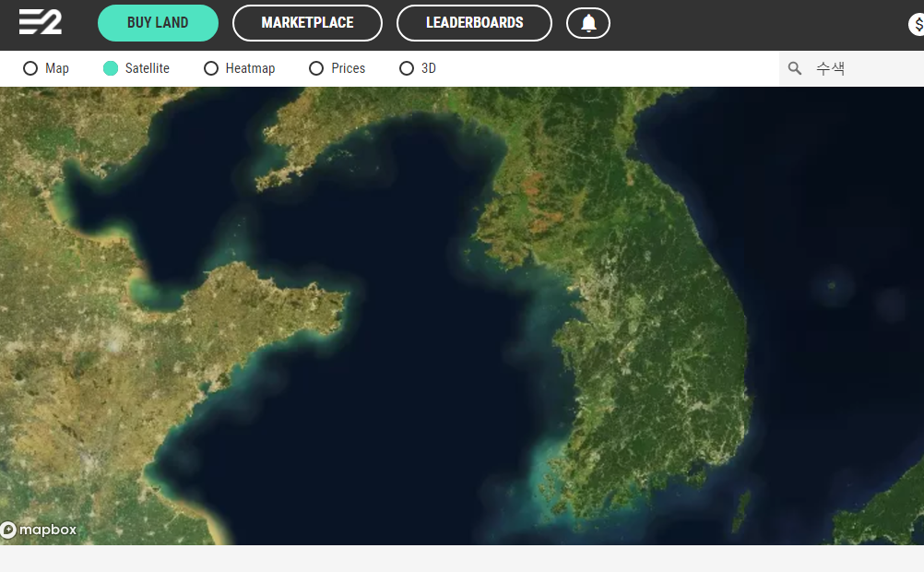Open the Mapbox logo link
924x572 pixels.
39,530
